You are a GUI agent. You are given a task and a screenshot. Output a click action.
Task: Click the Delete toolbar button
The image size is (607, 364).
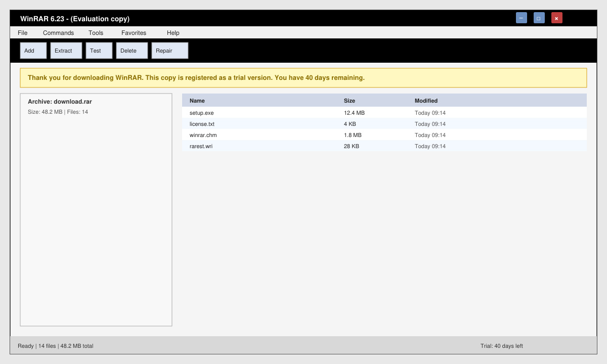[x=132, y=51]
